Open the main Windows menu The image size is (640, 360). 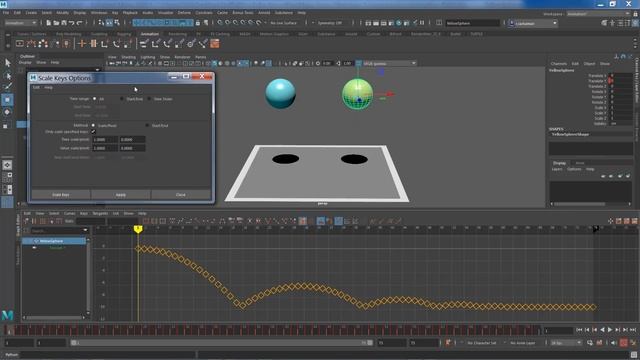[99, 13]
